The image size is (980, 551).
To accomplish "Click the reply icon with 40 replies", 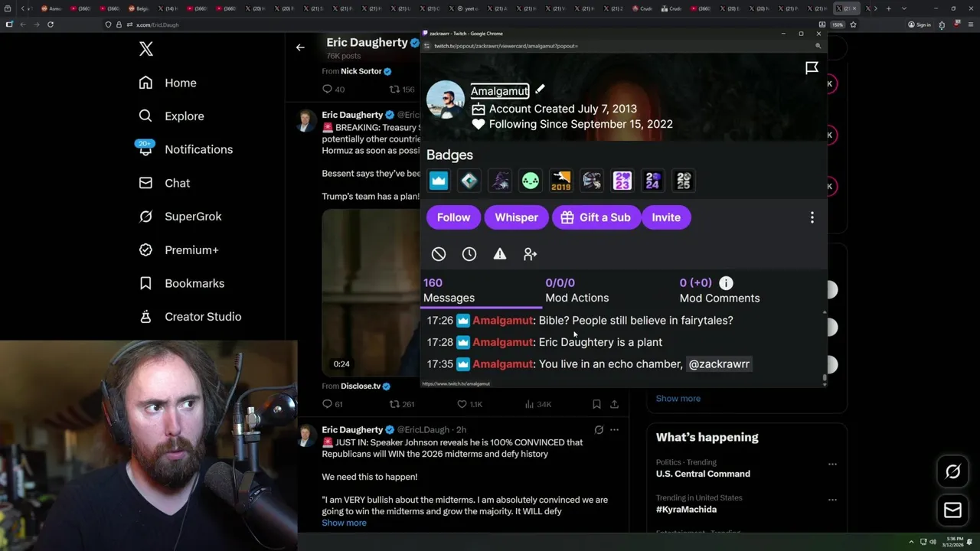I will point(328,90).
